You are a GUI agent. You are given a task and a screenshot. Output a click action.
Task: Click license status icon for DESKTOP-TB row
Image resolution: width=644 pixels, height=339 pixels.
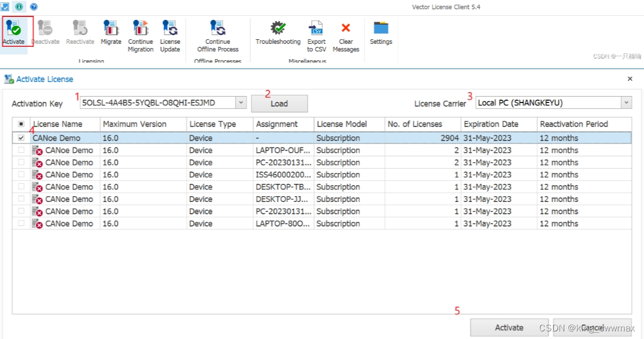38,187
